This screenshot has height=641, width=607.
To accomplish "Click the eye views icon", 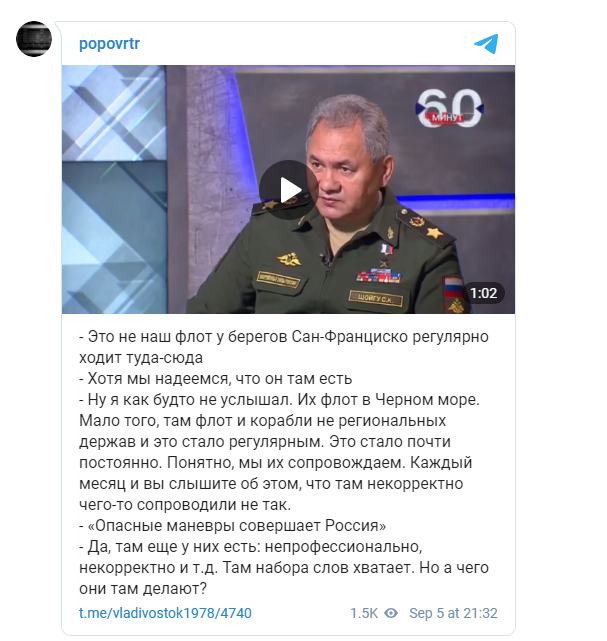I will [391, 613].
